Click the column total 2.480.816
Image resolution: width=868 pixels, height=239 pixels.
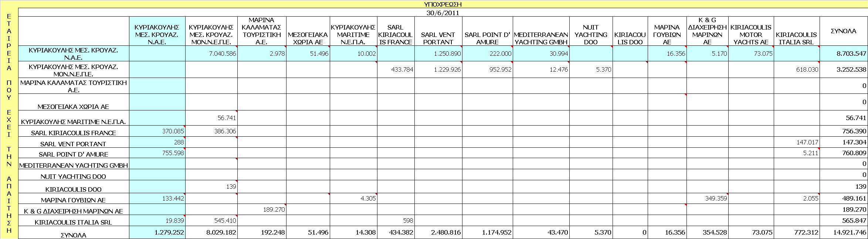click(x=438, y=232)
